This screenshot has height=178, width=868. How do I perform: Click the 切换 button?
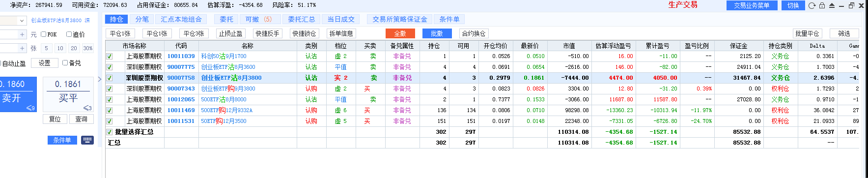(x=793, y=5)
